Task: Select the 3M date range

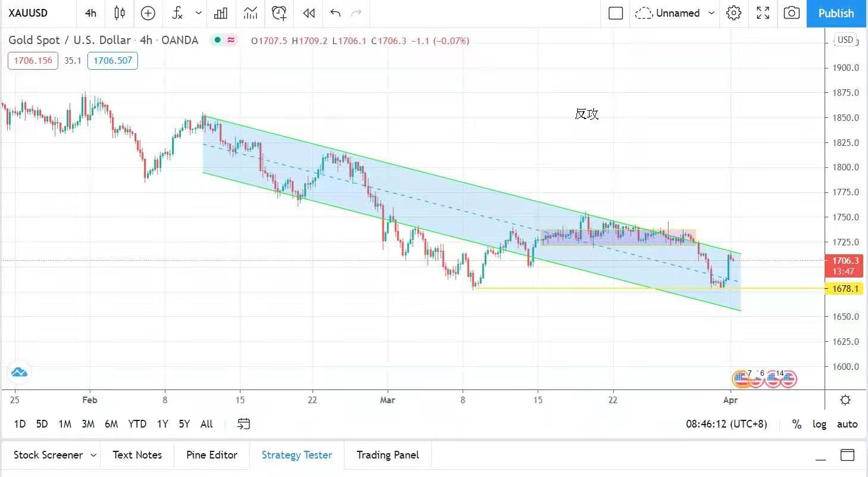Action: pyautogui.click(x=88, y=424)
